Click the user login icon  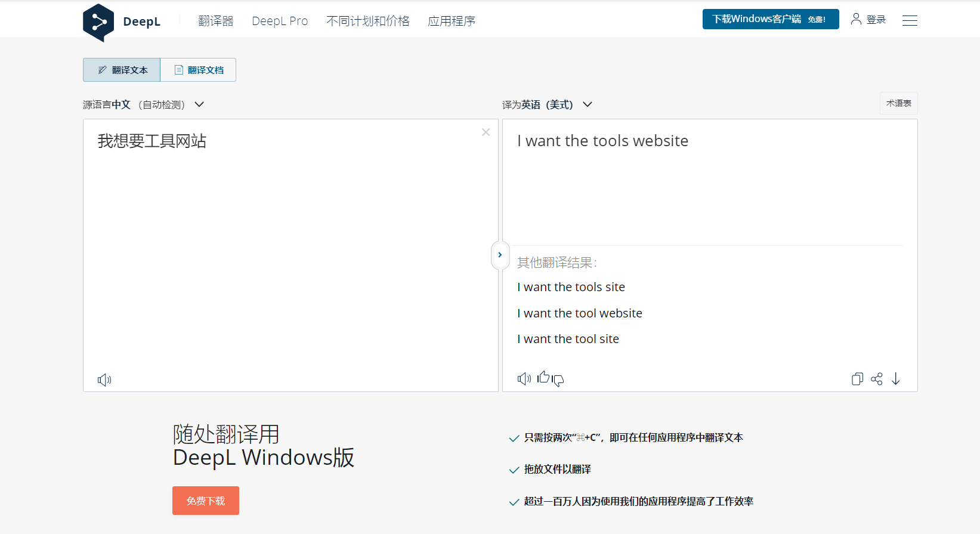pos(856,19)
